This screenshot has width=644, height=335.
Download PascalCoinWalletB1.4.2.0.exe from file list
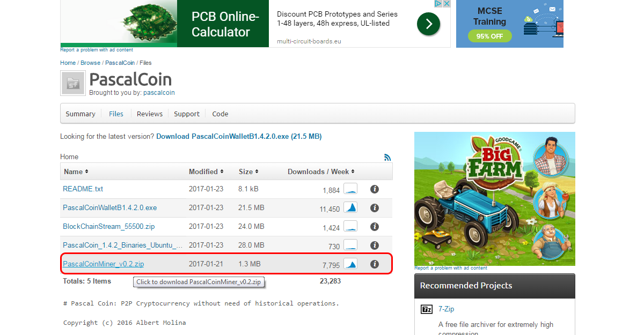(x=110, y=208)
